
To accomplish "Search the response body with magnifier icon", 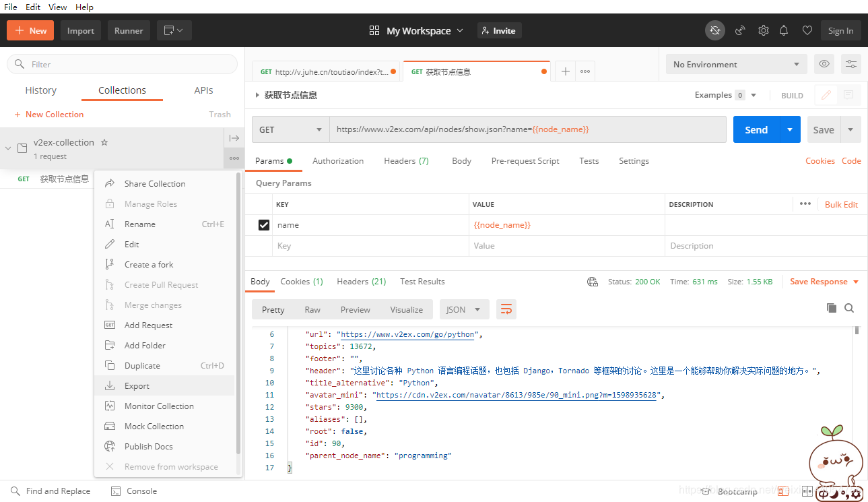I will [849, 308].
